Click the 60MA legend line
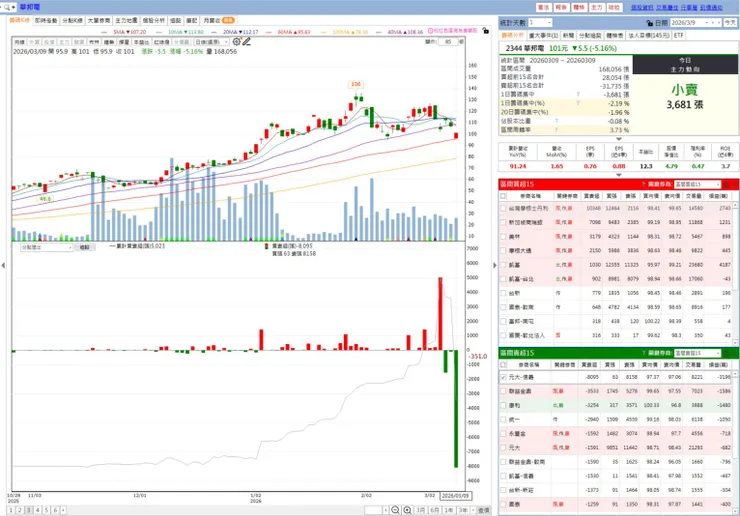 (x=288, y=32)
